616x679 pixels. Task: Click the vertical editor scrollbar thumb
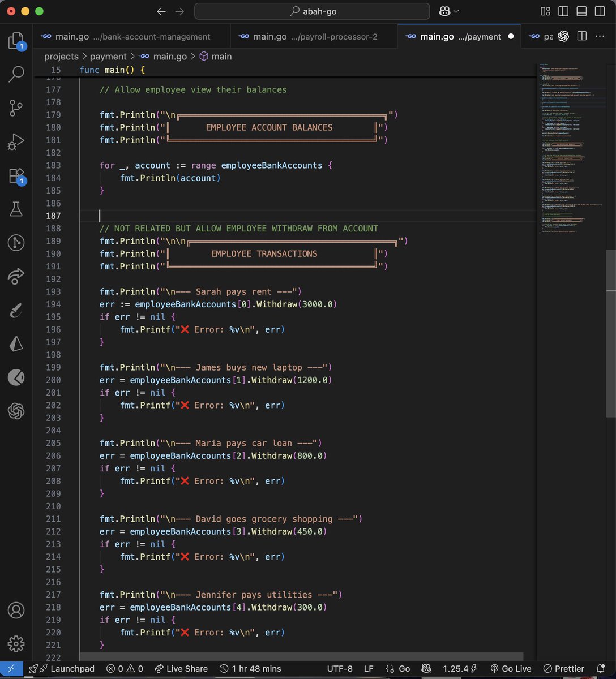pyautogui.click(x=611, y=334)
